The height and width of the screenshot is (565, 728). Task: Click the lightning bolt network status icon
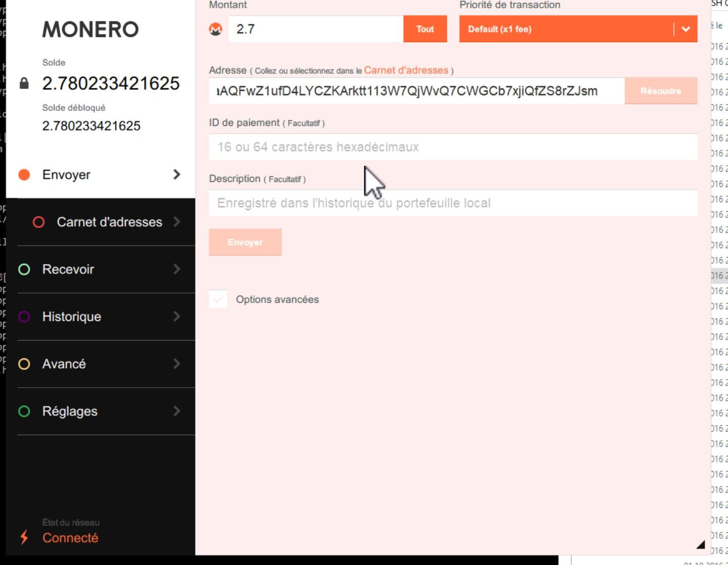(x=23, y=537)
